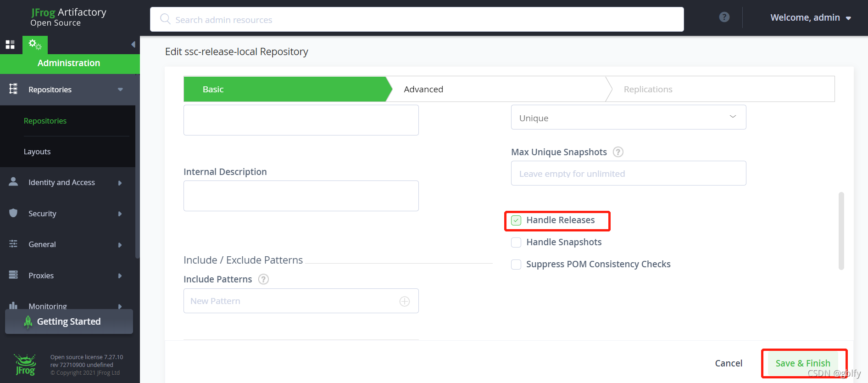Collapse the sidebar with the arrow icon

[x=133, y=45]
